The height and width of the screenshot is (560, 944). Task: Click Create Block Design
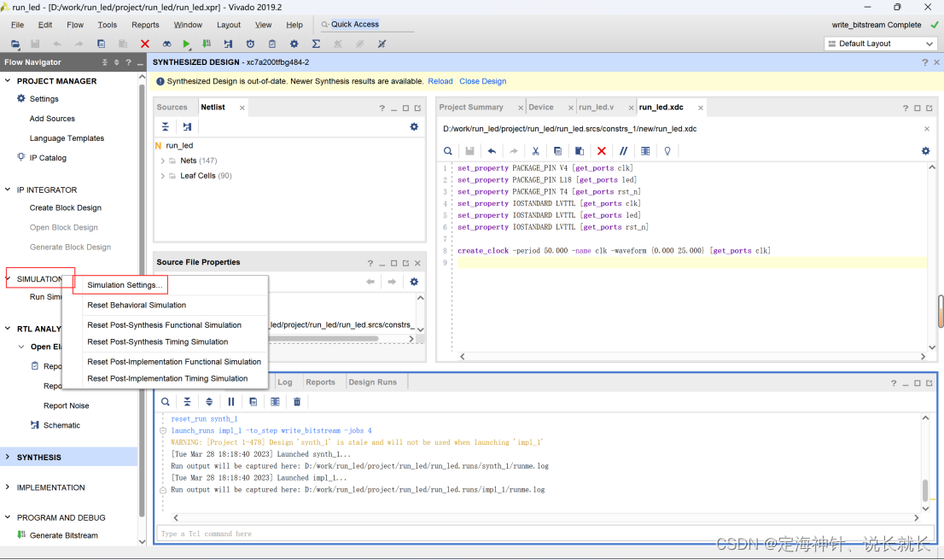pyautogui.click(x=66, y=207)
